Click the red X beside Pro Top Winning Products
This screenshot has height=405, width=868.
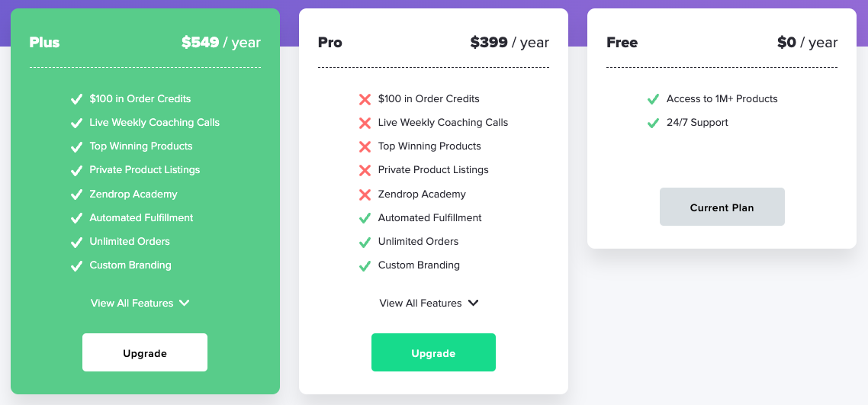[365, 146]
